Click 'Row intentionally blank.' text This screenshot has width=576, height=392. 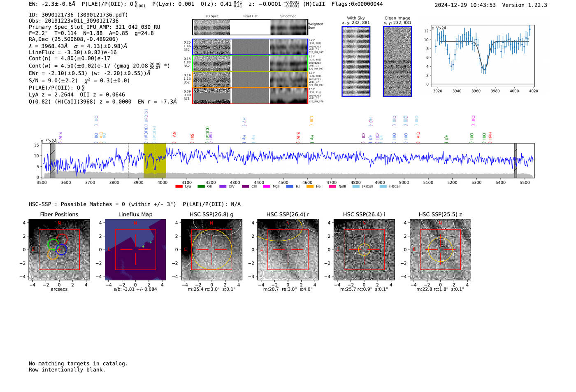pos(67,370)
